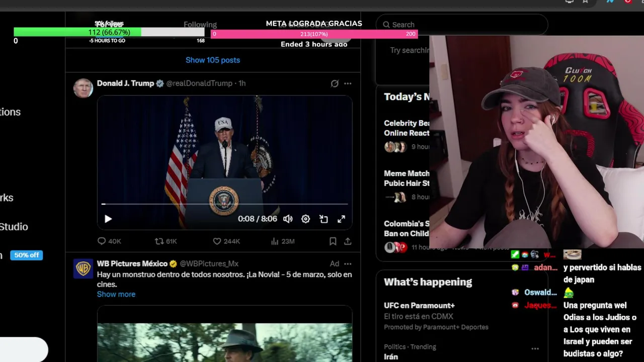644x362 pixels.
Task: Open WB Pictures ad video thumbnail
Action: click(x=225, y=334)
